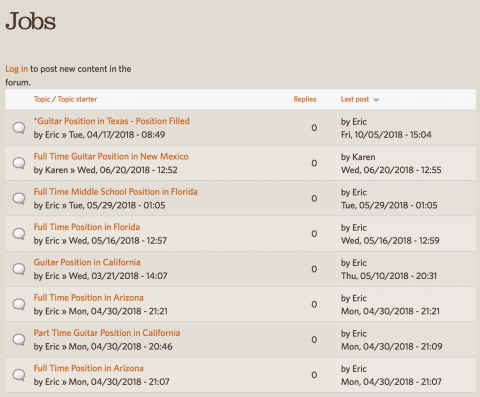
Task: Click the topic icon beside Middle School Position in Florida
Action: click(x=19, y=199)
